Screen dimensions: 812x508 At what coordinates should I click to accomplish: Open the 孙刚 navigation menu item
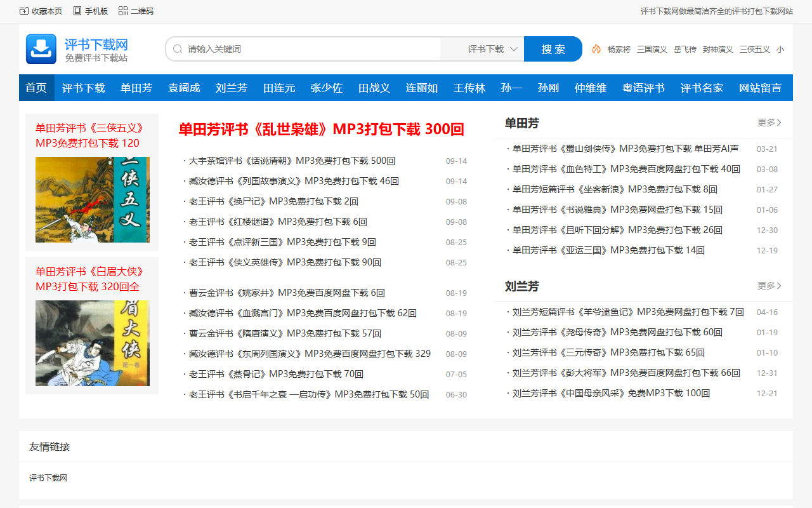(x=548, y=88)
